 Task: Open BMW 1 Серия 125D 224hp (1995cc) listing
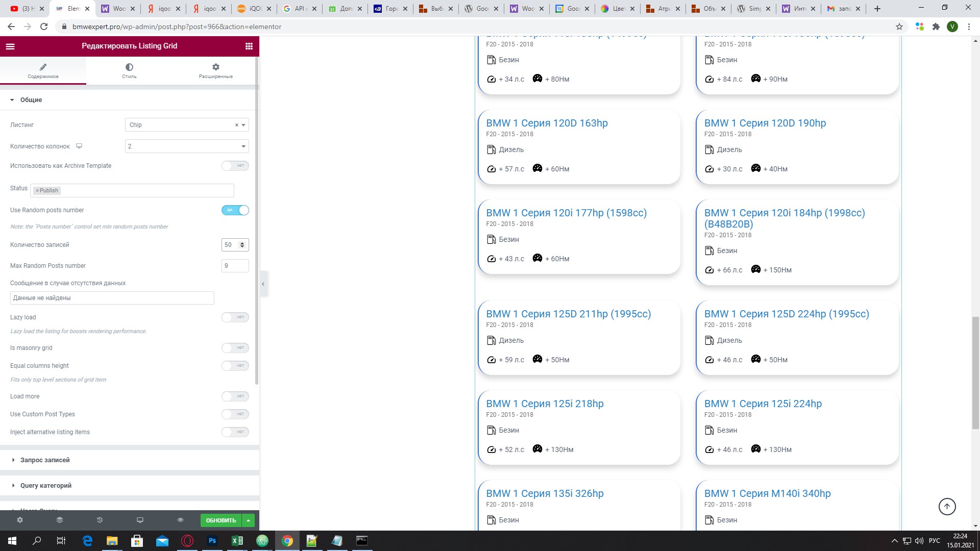click(x=787, y=314)
